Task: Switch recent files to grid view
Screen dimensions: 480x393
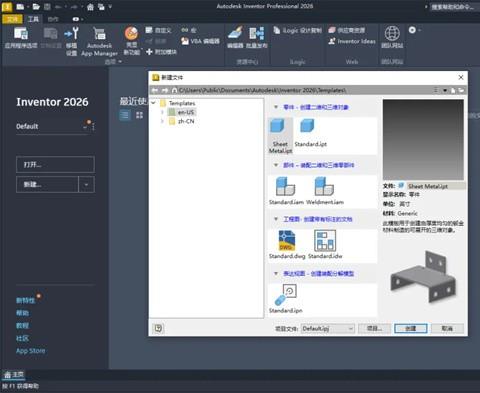Action: tap(139, 115)
